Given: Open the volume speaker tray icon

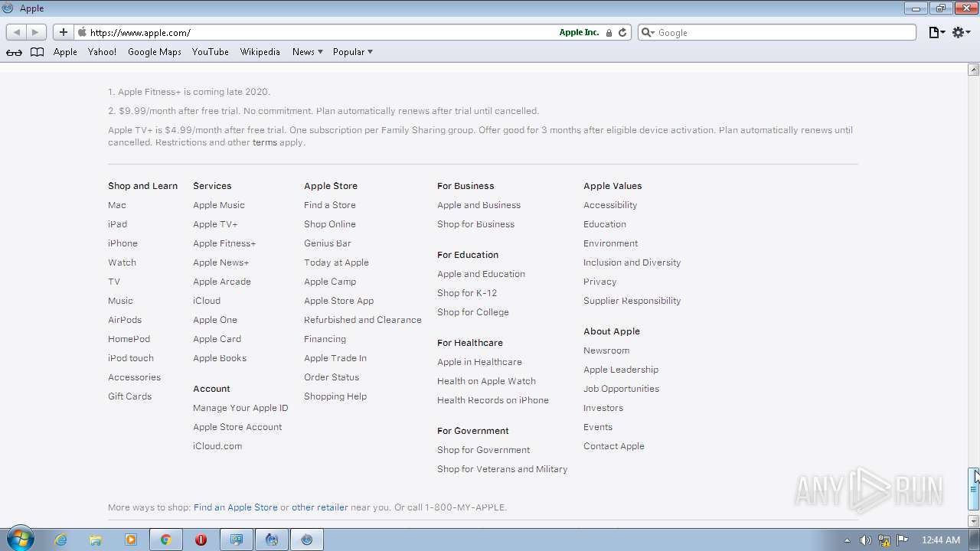Looking at the screenshot, I should pos(865,540).
